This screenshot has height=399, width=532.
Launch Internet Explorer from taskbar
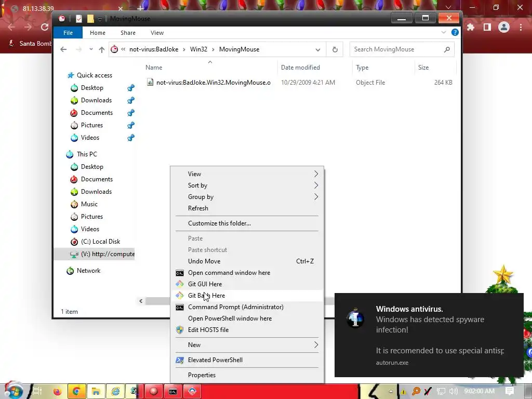(x=115, y=392)
